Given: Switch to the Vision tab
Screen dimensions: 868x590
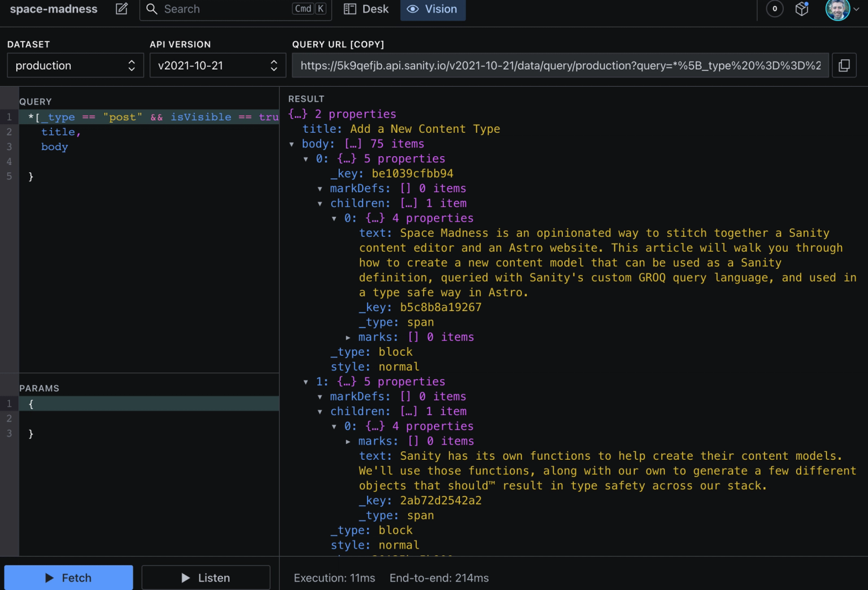Looking at the screenshot, I should pyautogui.click(x=433, y=9).
